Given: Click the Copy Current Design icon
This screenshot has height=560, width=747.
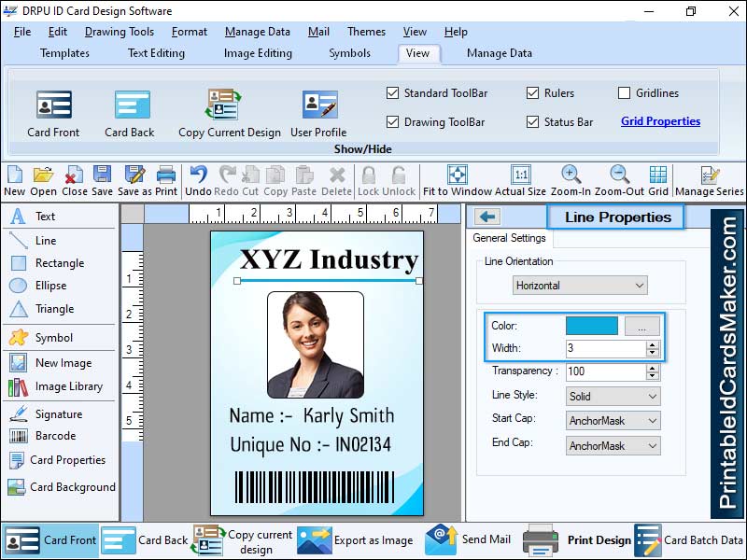Looking at the screenshot, I should click(225, 105).
